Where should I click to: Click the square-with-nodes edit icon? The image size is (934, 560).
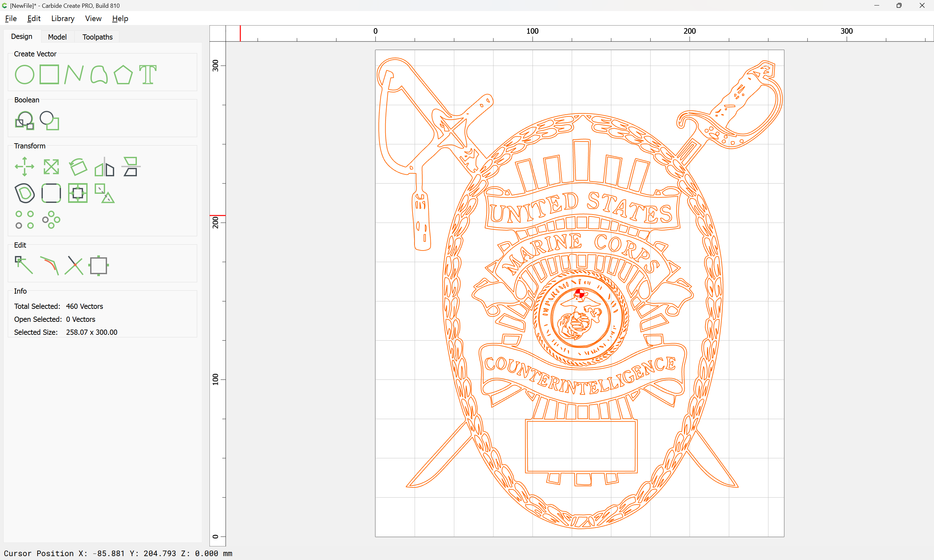99,265
